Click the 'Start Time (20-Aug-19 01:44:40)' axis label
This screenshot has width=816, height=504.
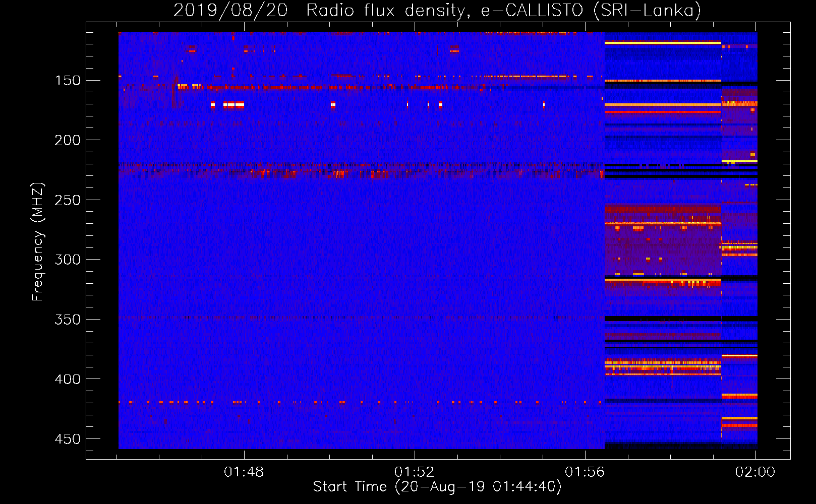click(437, 487)
